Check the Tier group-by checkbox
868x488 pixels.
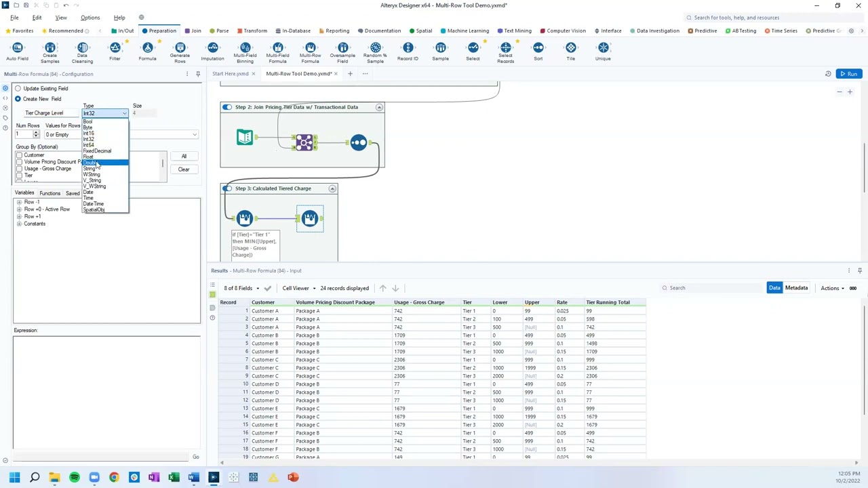19,176
